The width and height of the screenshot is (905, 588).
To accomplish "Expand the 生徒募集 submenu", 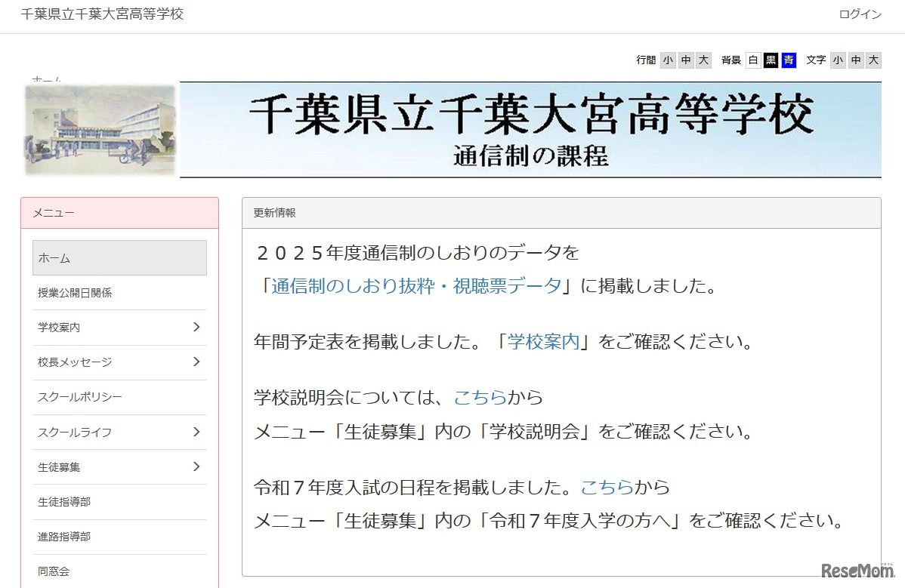I will click(119, 466).
